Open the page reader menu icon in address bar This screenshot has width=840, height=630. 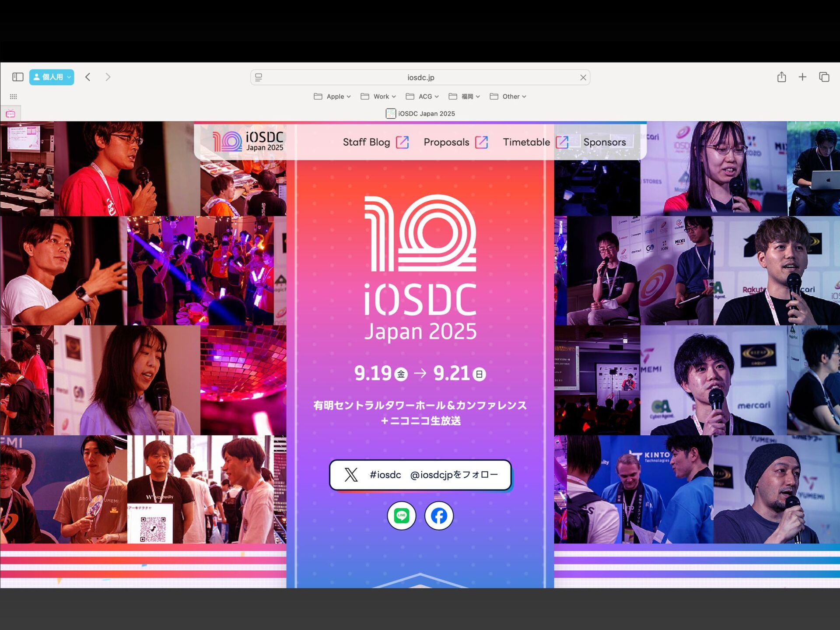259,77
